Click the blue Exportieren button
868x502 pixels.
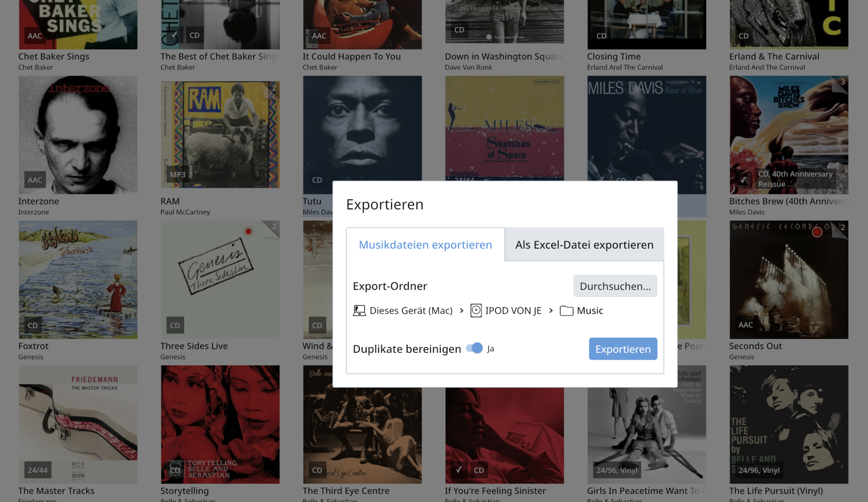click(x=623, y=349)
